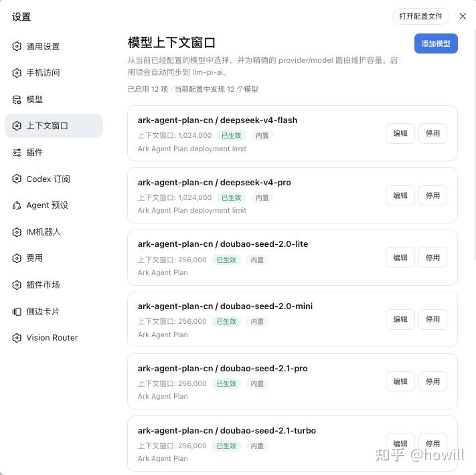Click the sliders icon beside 插件
Image resolution: width=476 pixels, height=475 pixels.
[17, 153]
